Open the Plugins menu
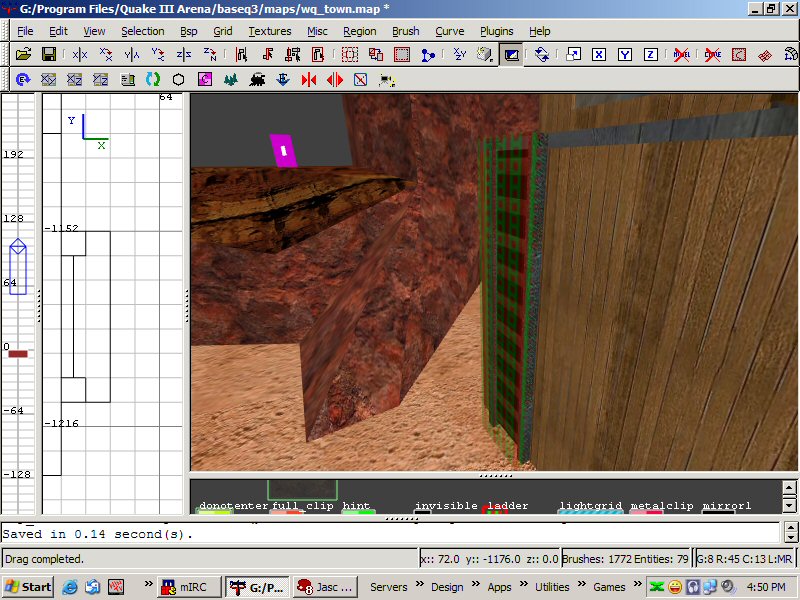Screen dimensions: 800x600 pos(496,31)
